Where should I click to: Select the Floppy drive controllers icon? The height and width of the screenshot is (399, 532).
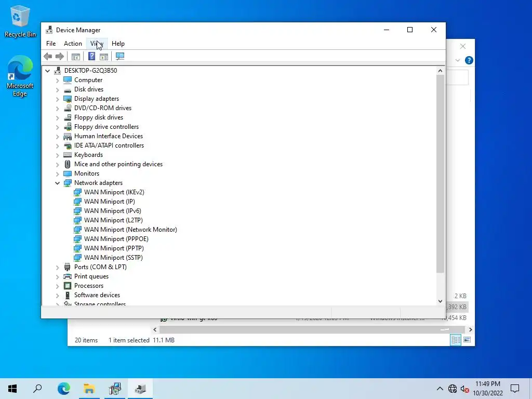pos(68,127)
